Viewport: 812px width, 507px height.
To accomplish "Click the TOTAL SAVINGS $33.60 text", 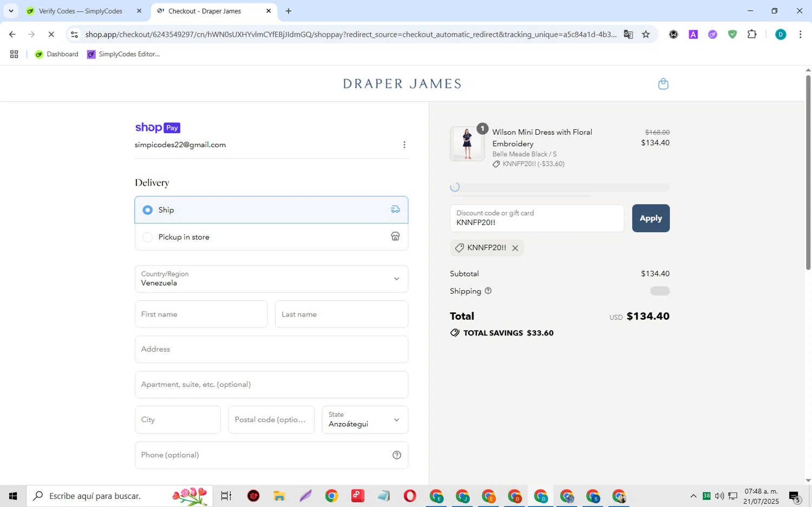I will (x=508, y=333).
